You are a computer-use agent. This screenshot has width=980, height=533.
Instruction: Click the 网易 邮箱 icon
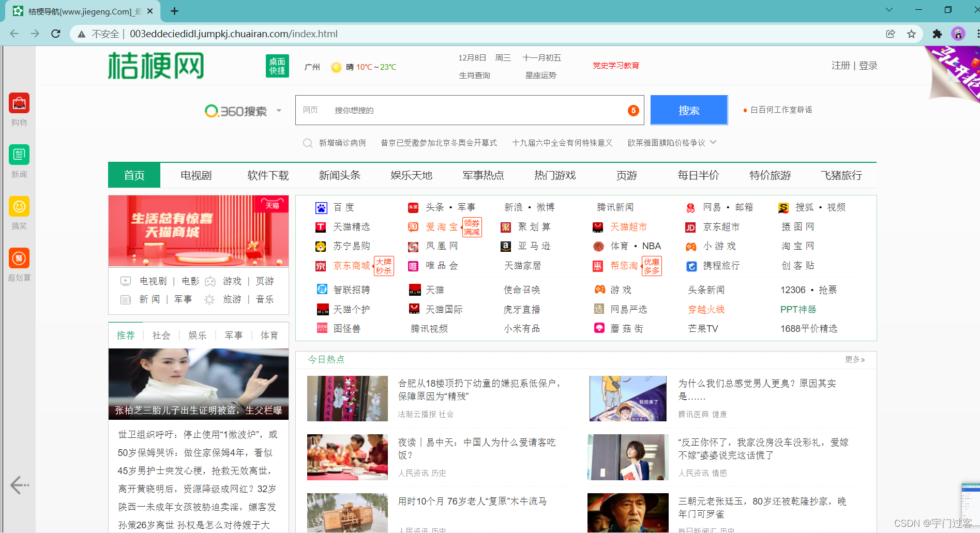[691, 208]
